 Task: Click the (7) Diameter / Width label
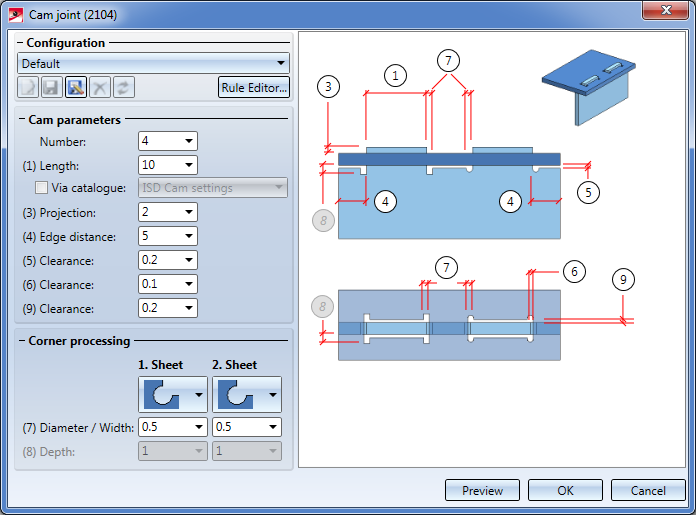[x=78, y=428]
